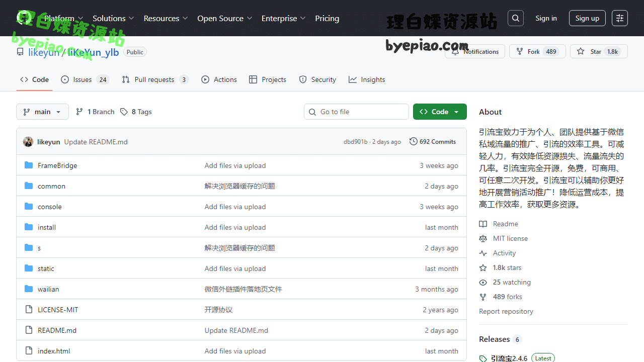Expand the Solutions menu
This screenshot has width=644, height=362.
pyautogui.click(x=113, y=18)
